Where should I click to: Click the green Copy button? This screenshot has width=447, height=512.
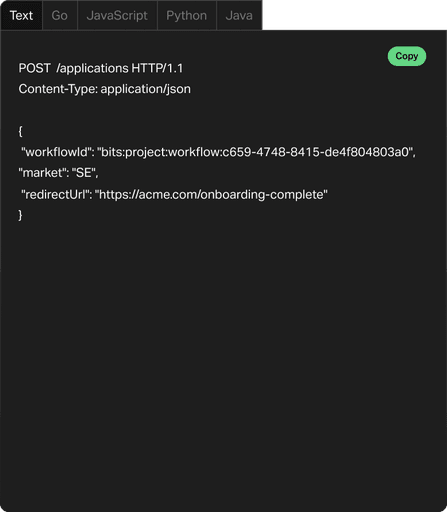click(407, 56)
